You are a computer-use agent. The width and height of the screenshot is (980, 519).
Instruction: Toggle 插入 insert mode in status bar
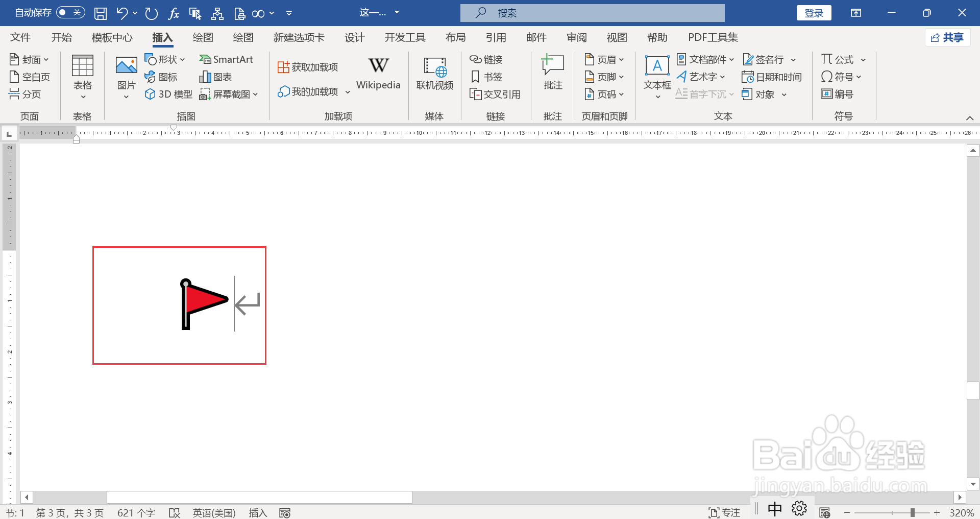(x=258, y=513)
